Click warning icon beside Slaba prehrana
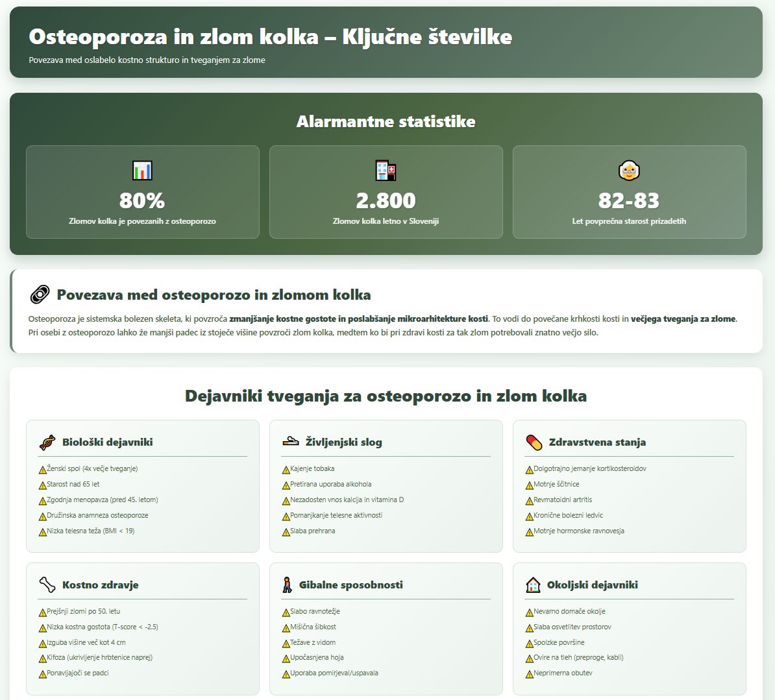 pos(286,531)
